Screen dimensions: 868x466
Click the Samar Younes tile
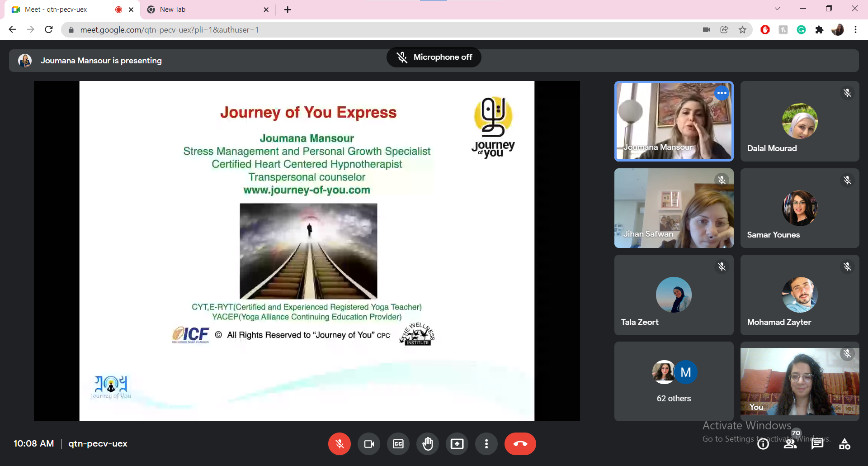800,208
